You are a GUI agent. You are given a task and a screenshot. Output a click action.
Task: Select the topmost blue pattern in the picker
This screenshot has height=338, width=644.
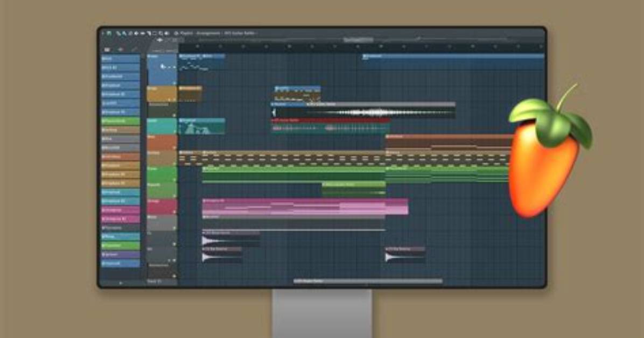click(x=121, y=59)
